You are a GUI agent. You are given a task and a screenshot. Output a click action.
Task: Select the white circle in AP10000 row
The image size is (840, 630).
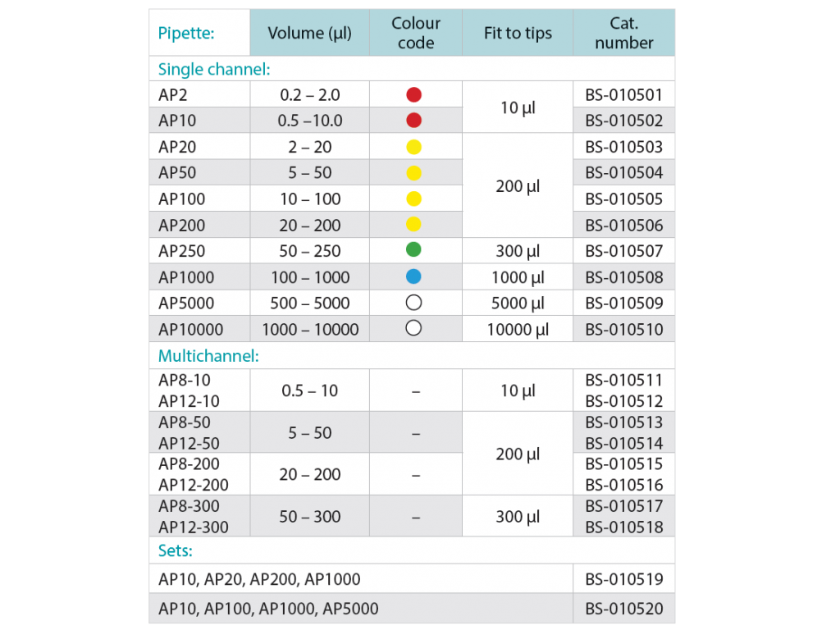[413, 329]
